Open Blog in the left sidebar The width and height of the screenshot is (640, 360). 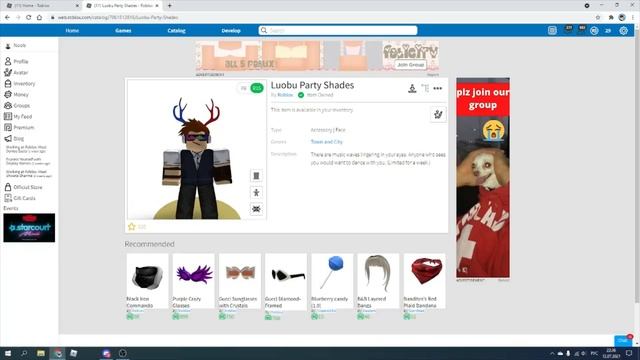14,138
